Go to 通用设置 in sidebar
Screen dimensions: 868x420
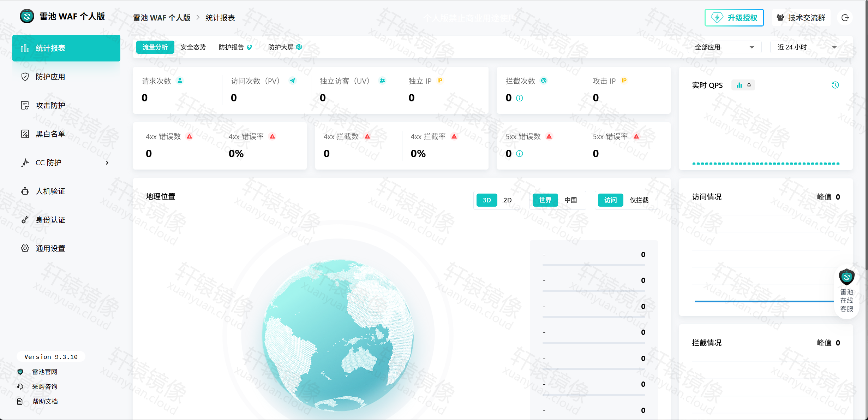tap(66, 248)
